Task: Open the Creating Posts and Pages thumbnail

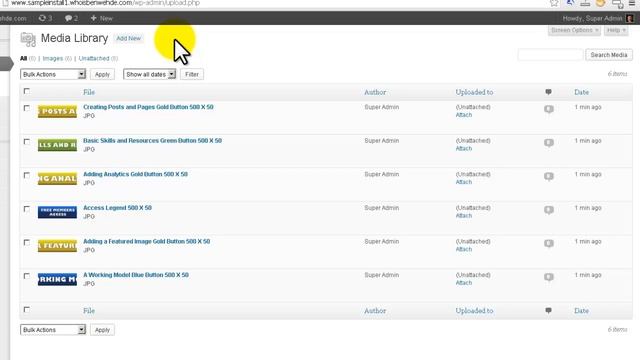Action: (57, 111)
